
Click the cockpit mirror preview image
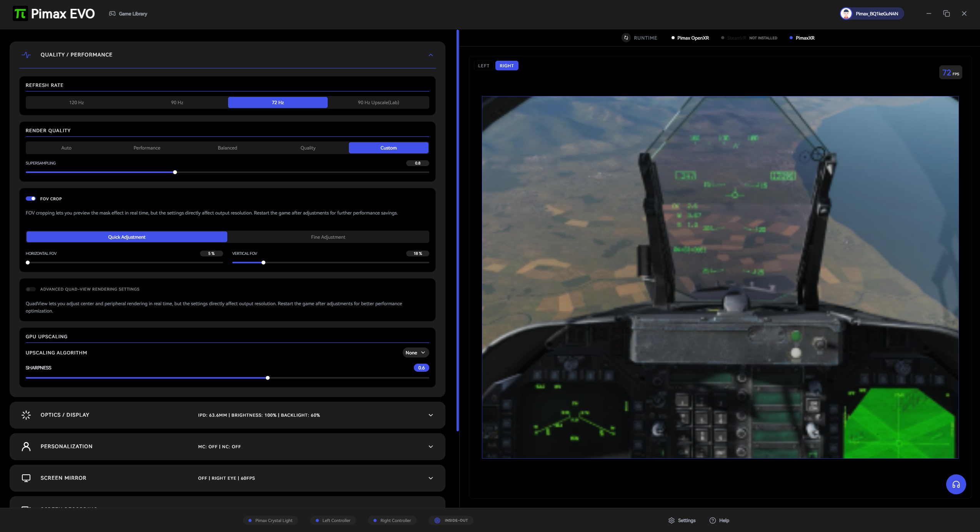point(720,277)
